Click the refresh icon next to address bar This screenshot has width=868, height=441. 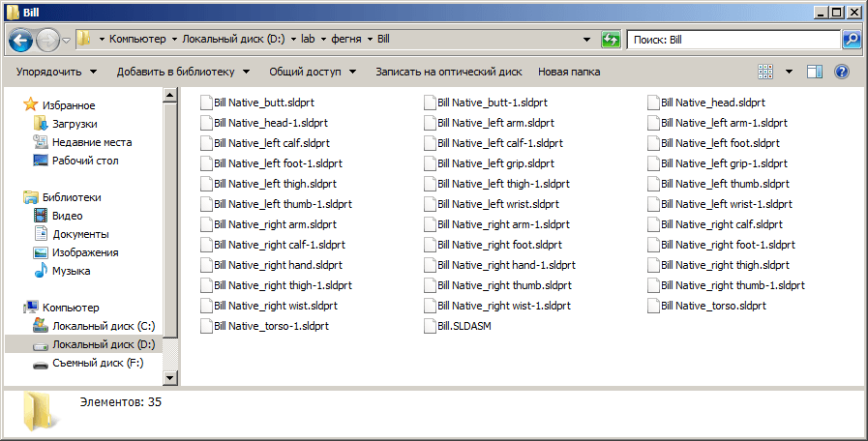(x=611, y=40)
